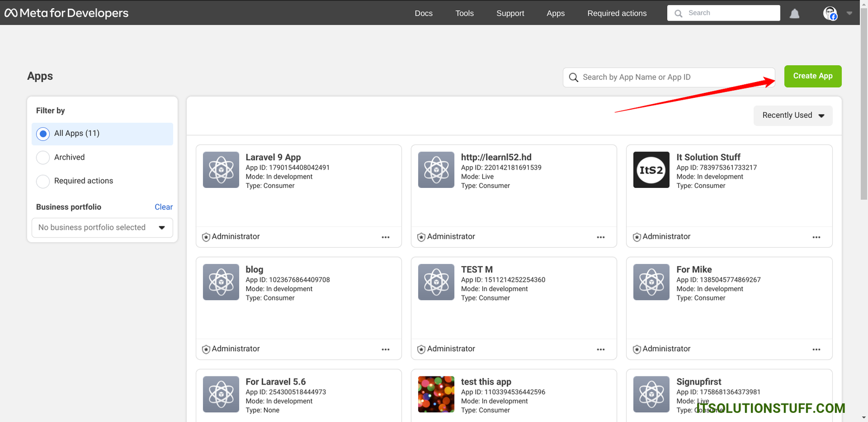This screenshot has width=868, height=422.
Task: Click the ItS2 logo of It Solution Stuff
Action: pyautogui.click(x=651, y=170)
